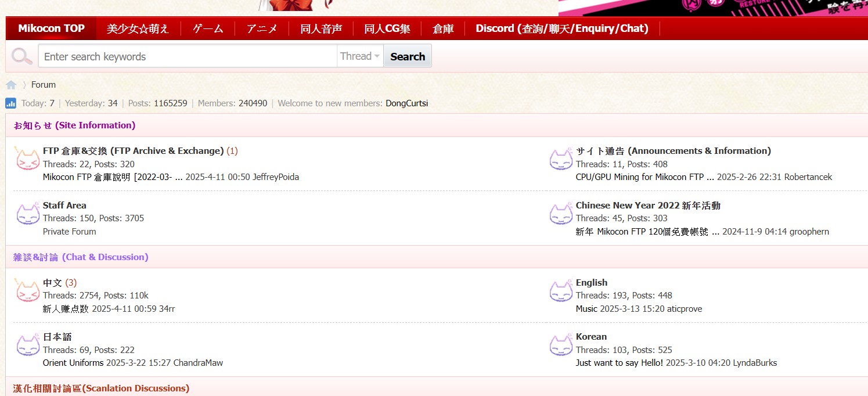868x396 pixels.
Task: Click the cat icon beside 日本語 forum
Action: (x=27, y=345)
